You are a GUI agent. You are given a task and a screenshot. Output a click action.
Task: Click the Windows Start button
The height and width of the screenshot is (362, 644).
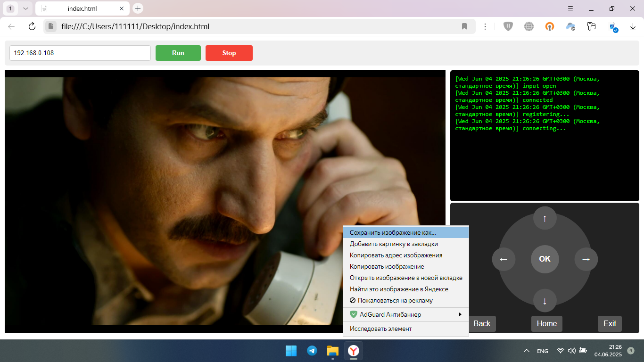tap(291, 351)
